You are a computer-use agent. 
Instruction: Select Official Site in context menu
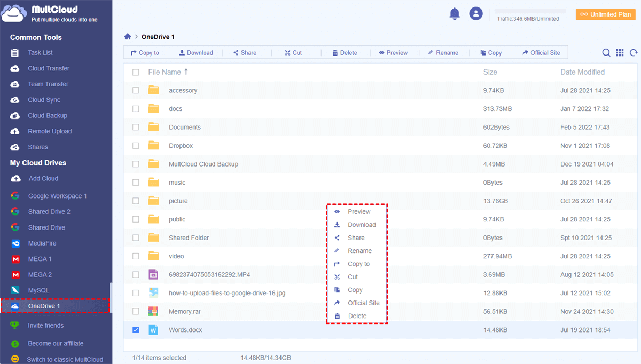click(363, 303)
